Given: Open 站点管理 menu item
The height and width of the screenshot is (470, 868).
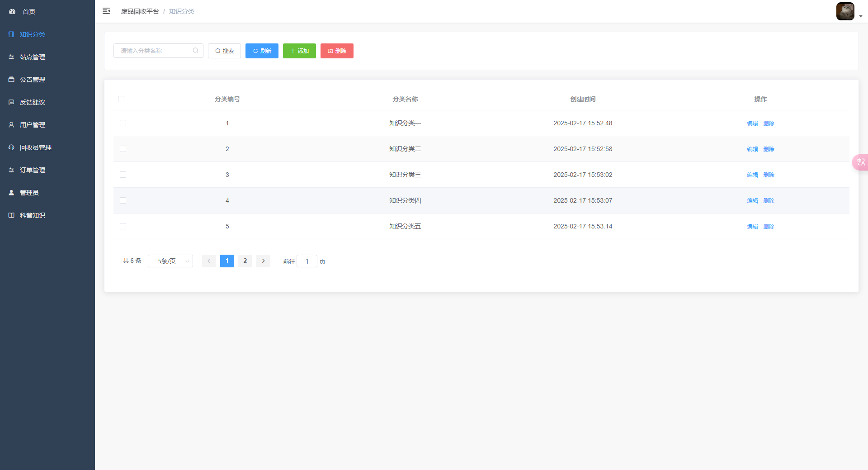Looking at the screenshot, I should point(47,57).
